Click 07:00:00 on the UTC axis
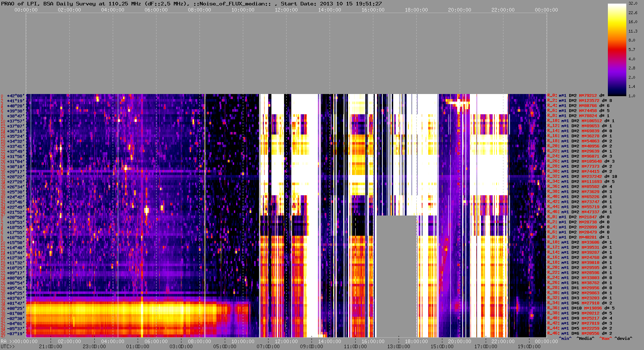The width and height of the screenshot is (644, 350). [268, 347]
